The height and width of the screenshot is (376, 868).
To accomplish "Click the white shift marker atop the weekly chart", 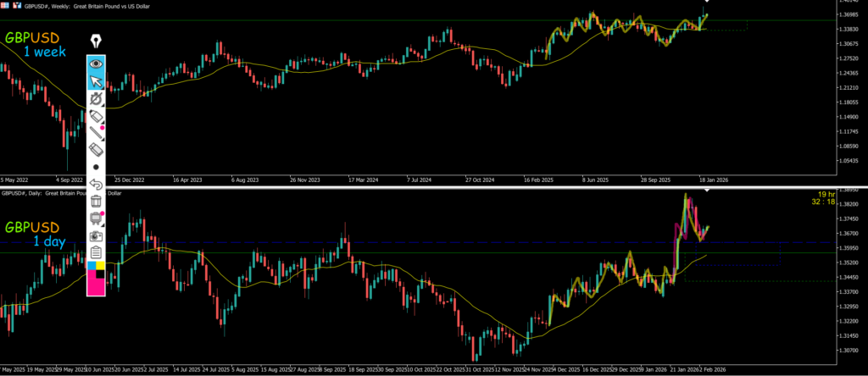I will [707, 2].
